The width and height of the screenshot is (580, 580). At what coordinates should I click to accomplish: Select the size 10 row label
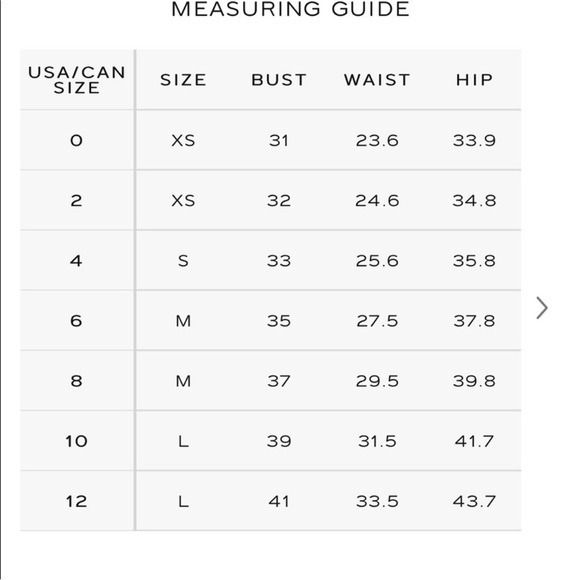pos(76,441)
